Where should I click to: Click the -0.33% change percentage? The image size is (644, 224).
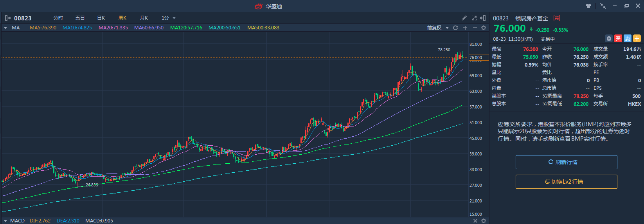coord(560,30)
